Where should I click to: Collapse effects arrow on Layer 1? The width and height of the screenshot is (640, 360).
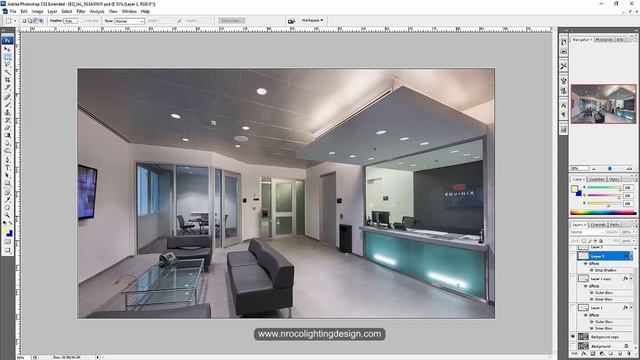click(631, 307)
